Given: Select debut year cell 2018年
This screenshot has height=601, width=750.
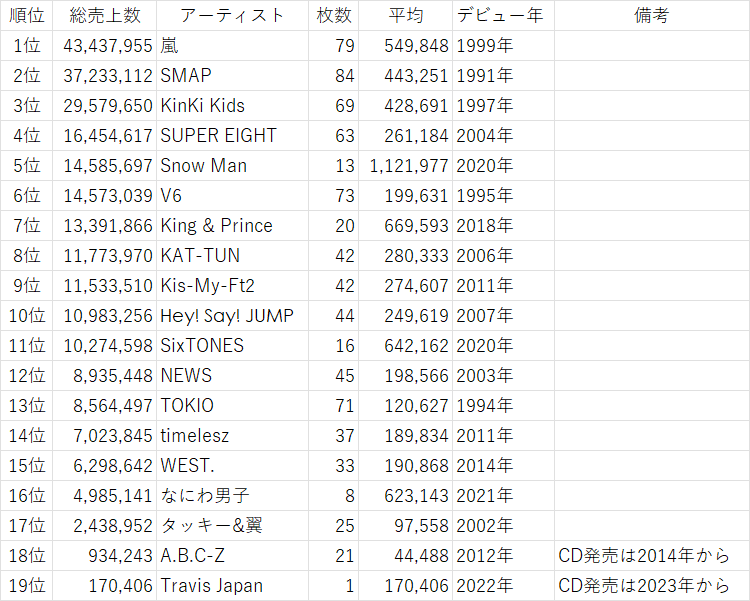Looking at the screenshot, I should 503,225.
